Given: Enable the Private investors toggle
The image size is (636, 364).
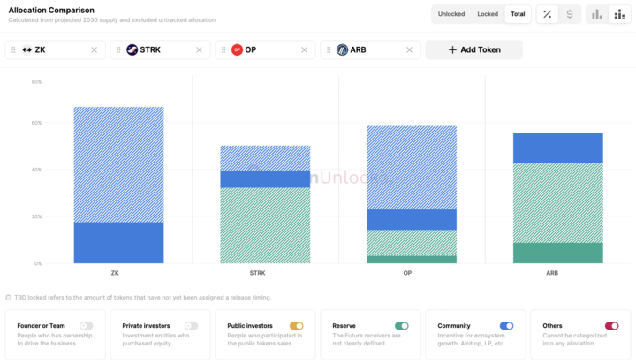Looking at the screenshot, I should pos(191,326).
